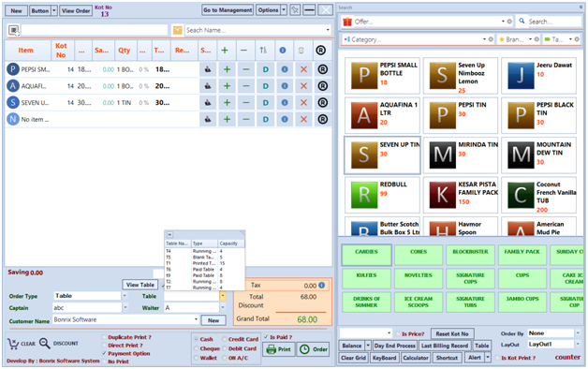Click the Print button
The image size is (588, 369).
(279, 349)
